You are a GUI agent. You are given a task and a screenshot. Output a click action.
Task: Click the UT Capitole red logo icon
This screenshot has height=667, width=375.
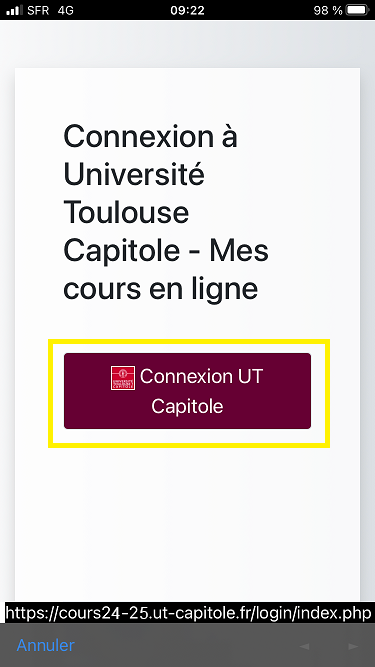click(x=123, y=378)
